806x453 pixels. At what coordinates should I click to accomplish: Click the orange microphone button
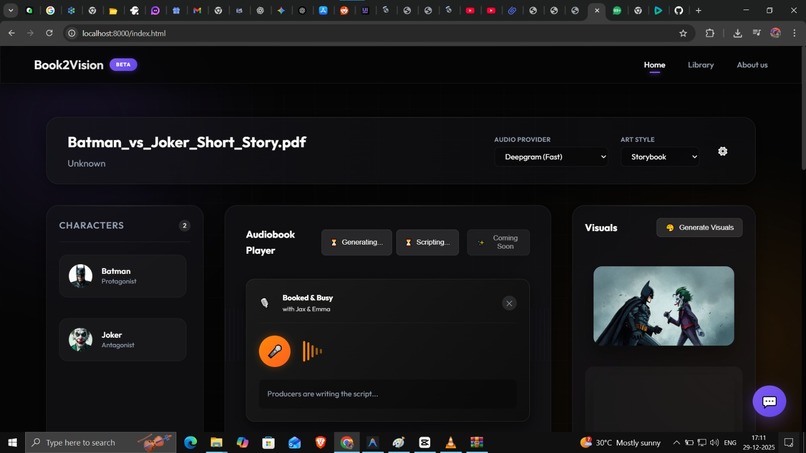[x=274, y=351]
